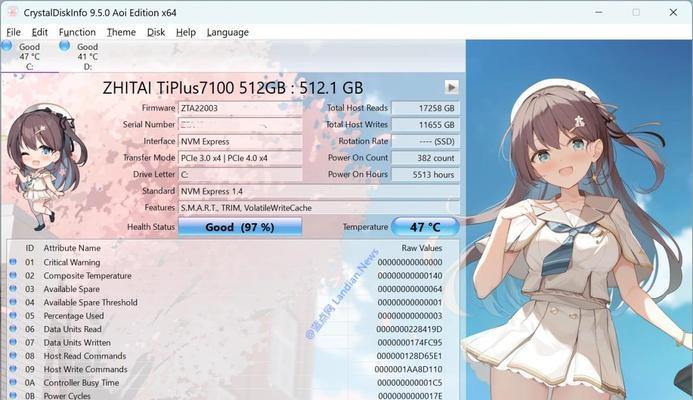Select the Composite Temperature attribute name
Viewport: 693px width, 400px height.
[x=88, y=276]
